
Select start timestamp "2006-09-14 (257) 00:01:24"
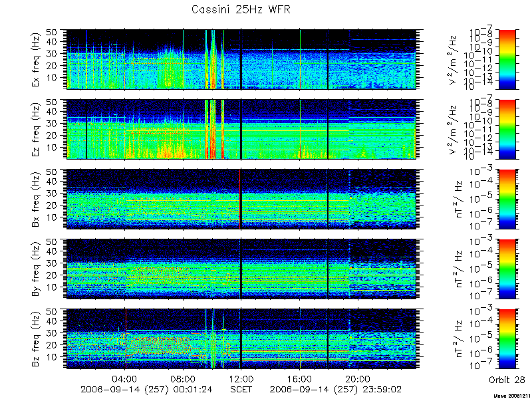point(146,389)
